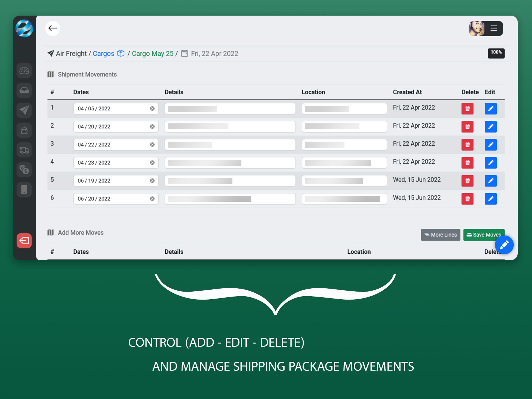Open the dashboard gauge sidebar icon
This screenshot has width=532, height=399.
point(24,70)
